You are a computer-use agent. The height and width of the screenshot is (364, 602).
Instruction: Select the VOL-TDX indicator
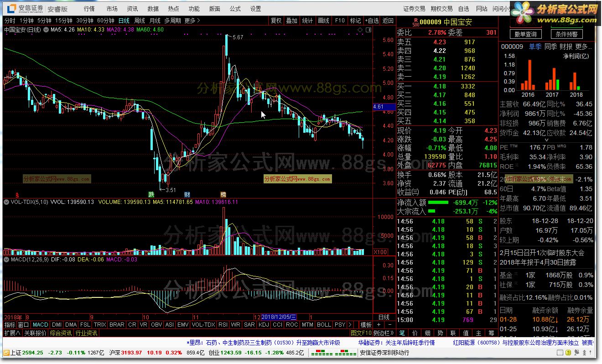click(x=203, y=325)
